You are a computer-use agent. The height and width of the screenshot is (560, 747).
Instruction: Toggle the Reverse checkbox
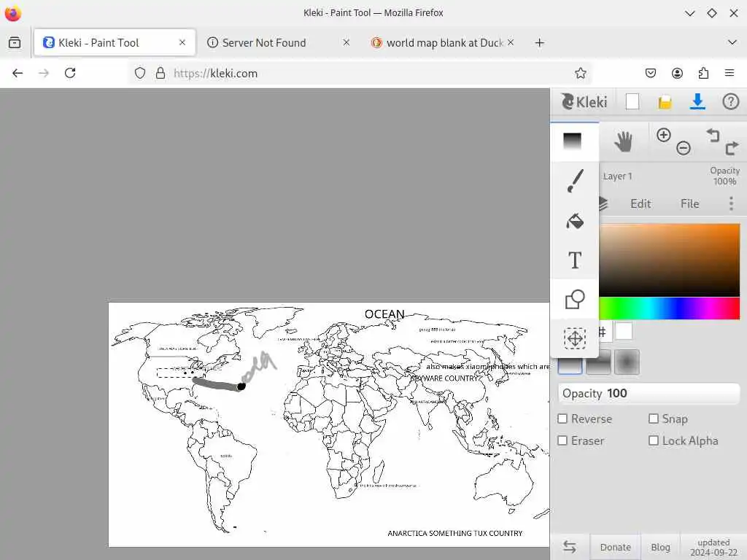point(562,419)
